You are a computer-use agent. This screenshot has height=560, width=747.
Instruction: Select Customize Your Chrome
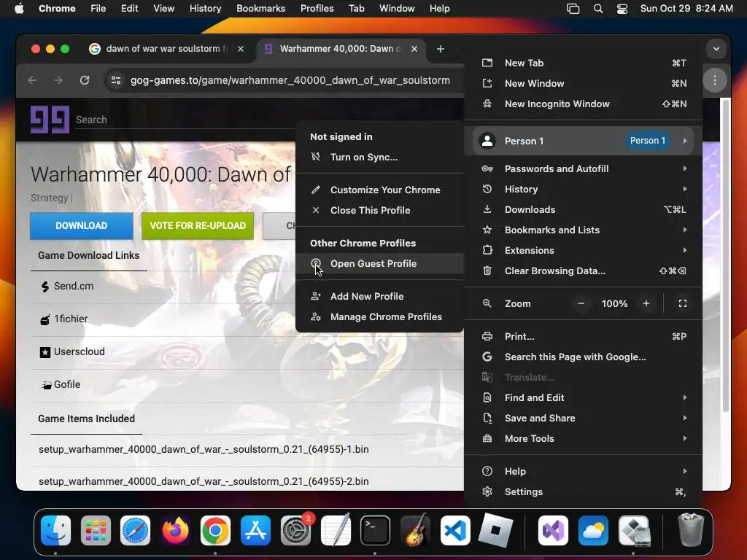tap(379, 190)
